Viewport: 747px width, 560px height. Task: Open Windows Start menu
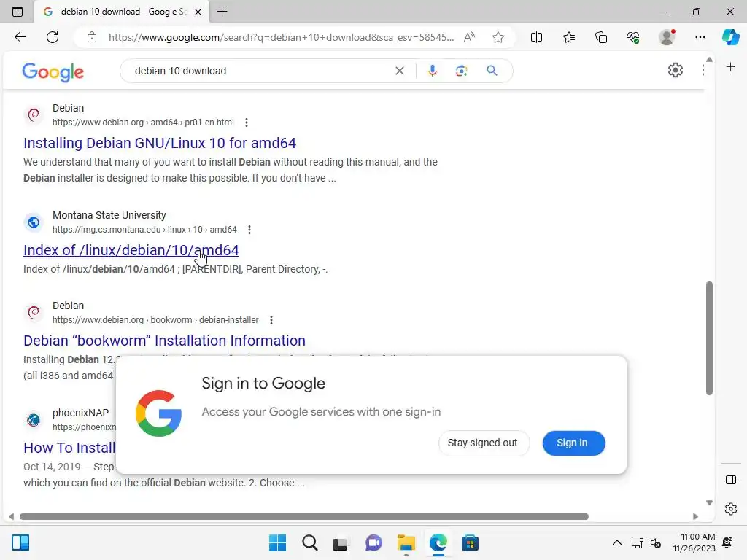click(x=277, y=542)
